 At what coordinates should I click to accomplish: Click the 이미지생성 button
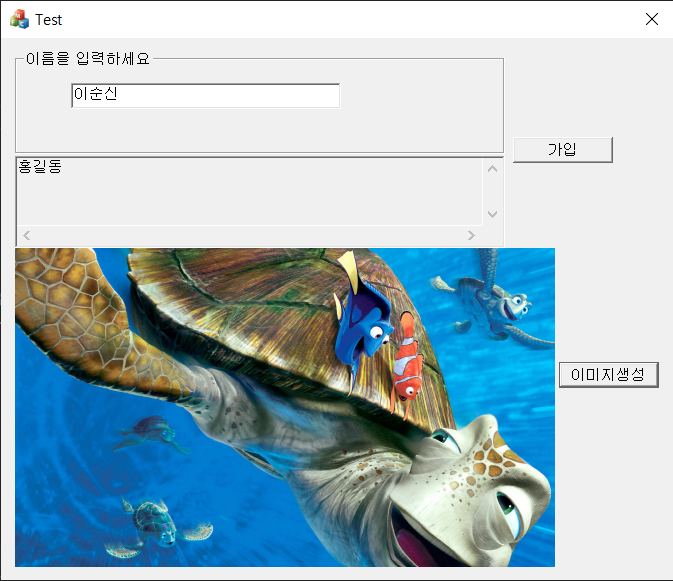(609, 375)
